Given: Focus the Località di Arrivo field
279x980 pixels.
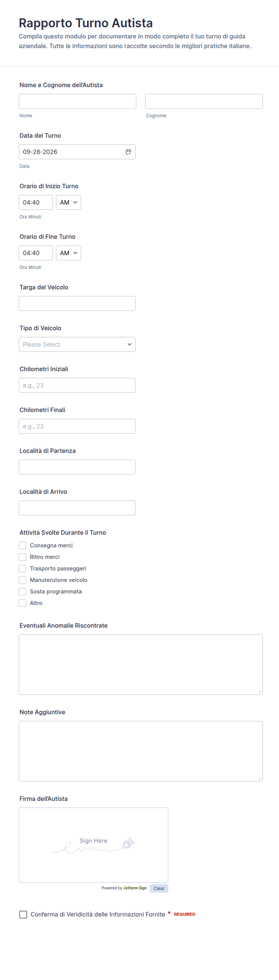Looking at the screenshot, I should coord(77,508).
